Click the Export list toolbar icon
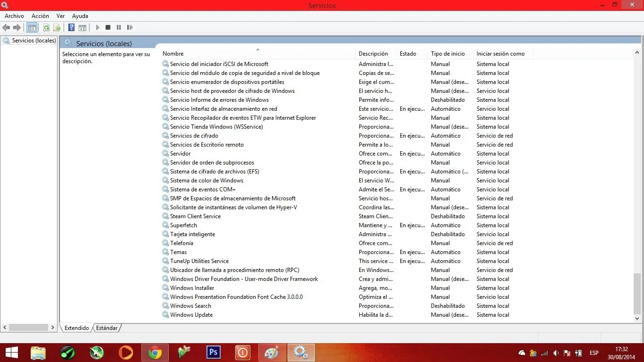The width and height of the screenshot is (644, 362). pos(57,28)
